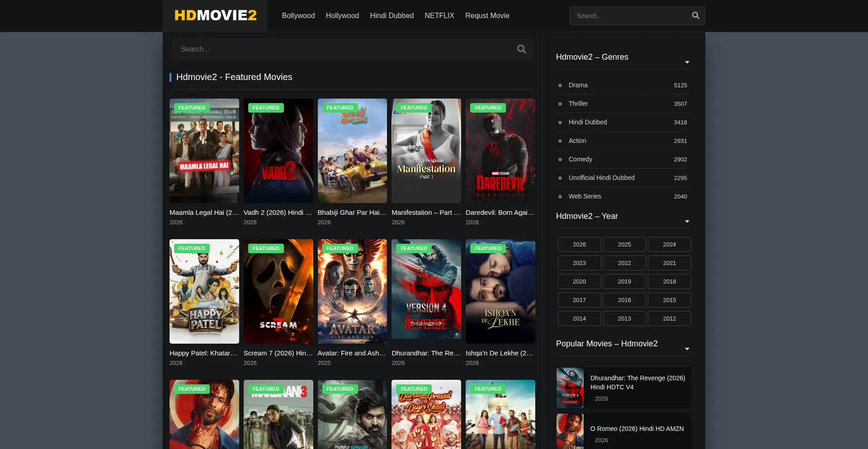
Task: Collapse the Hdmovie2 – Year section arrow
Action: click(x=687, y=222)
